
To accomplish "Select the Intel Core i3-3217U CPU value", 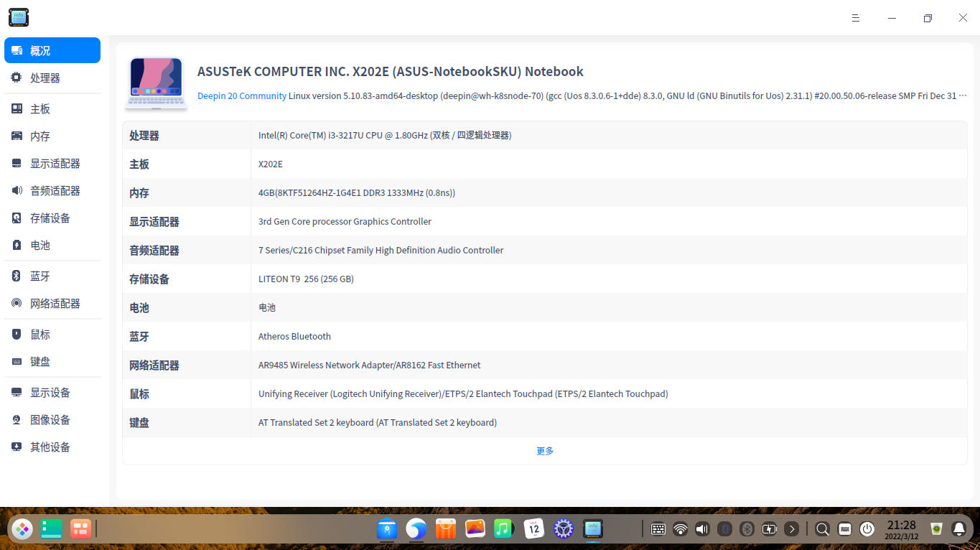I will click(385, 135).
